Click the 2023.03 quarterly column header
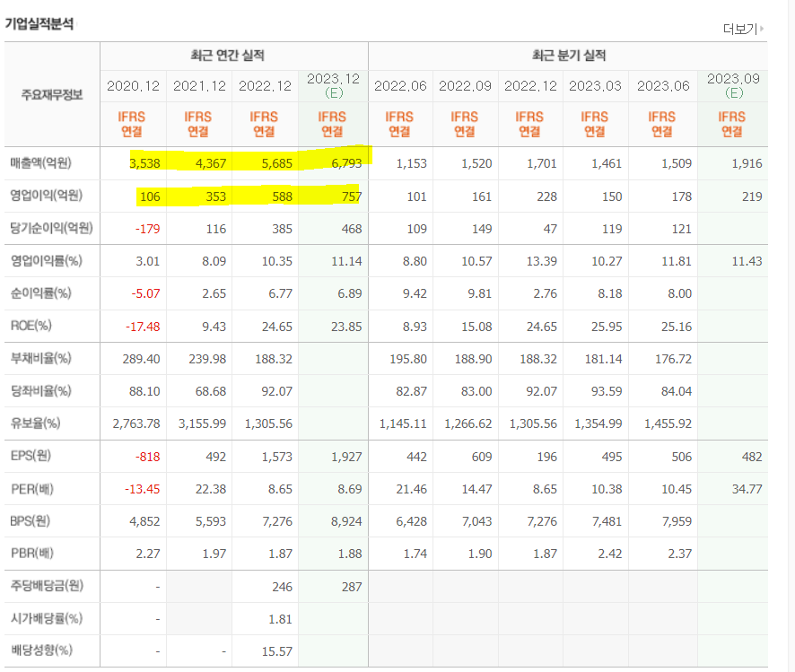Viewport: 795px width, 672px height. 595,86
